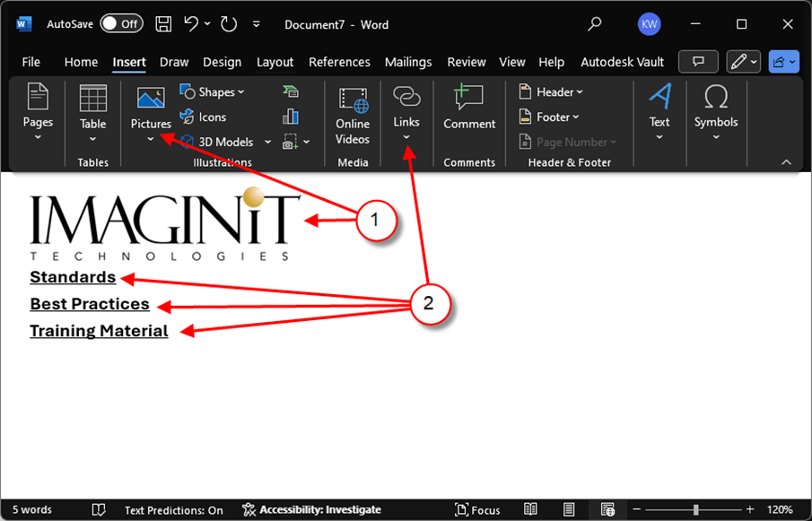Image resolution: width=812 pixels, height=521 pixels.
Task: Insert a SmartArt graphic
Action: pos(291,91)
